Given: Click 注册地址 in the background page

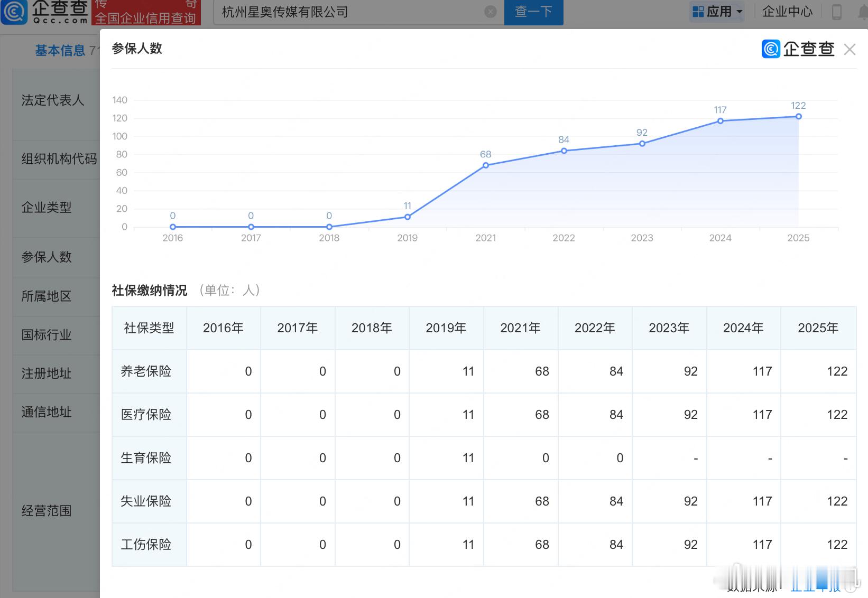Looking at the screenshot, I should tap(47, 373).
